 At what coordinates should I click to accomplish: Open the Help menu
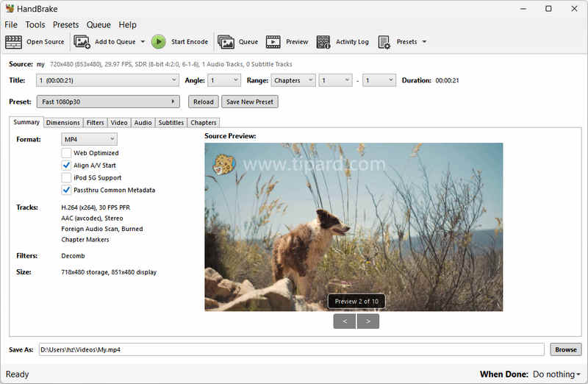pos(127,25)
